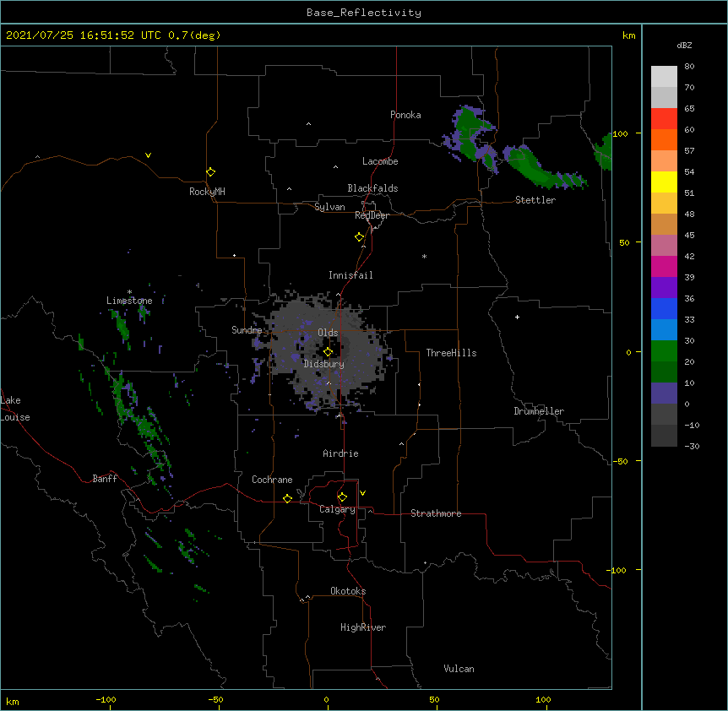Pick the pink 42-45 dBZ legend swatch

pyautogui.click(x=664, y=246)
